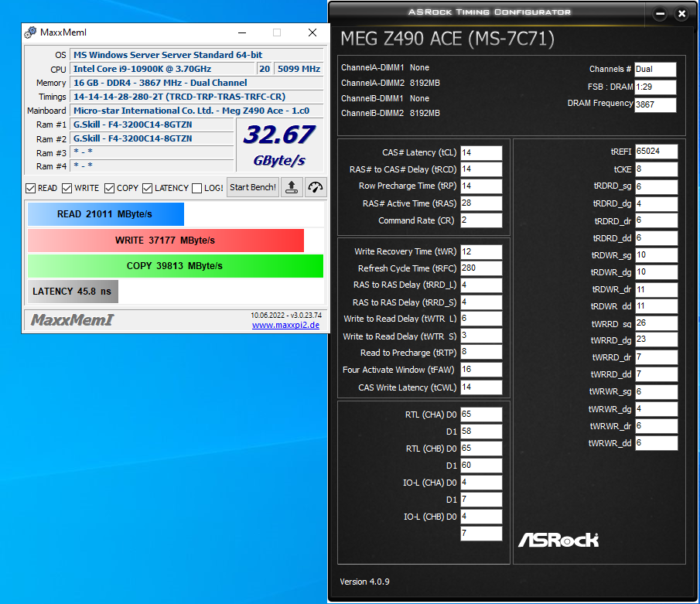
Task: Click the Version 4.0.9 label
Action: 365,582
